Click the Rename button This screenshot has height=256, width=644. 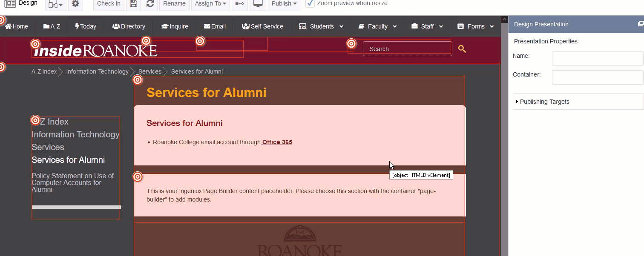click(174, 4)
